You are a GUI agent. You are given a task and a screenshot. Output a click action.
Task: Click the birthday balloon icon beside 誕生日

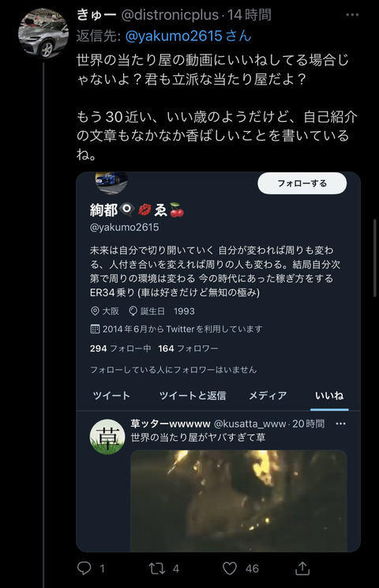[133, 311]
